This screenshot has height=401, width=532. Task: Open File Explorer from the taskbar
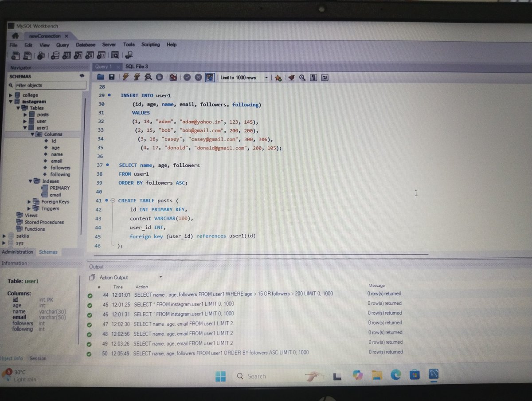pos(377,375)
